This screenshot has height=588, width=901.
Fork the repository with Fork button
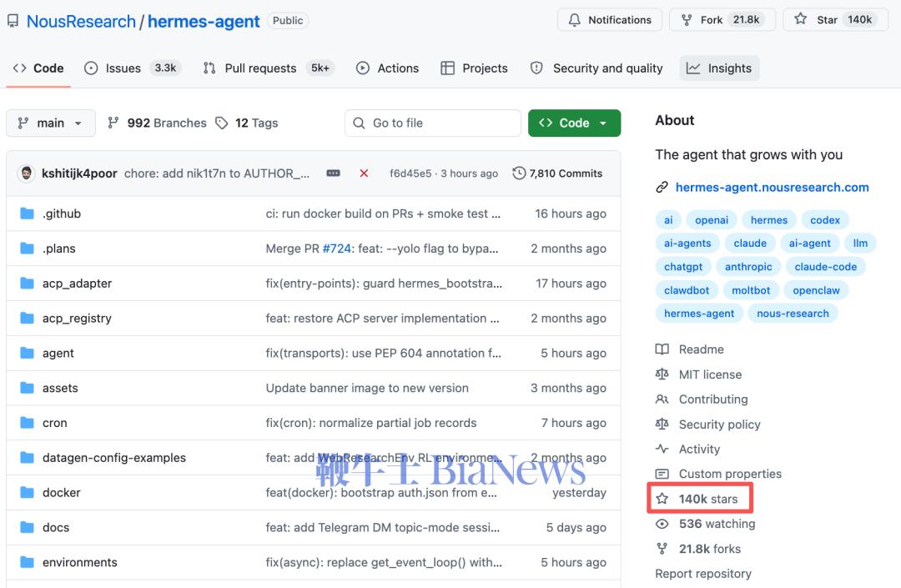722,19
